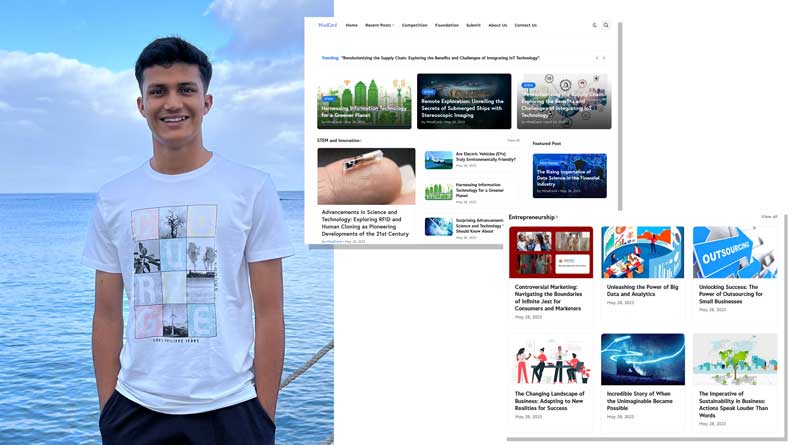Open the IoT Technology supply chain hero card
Viewport: 800px width, 445px height.
tap(564, 101)
